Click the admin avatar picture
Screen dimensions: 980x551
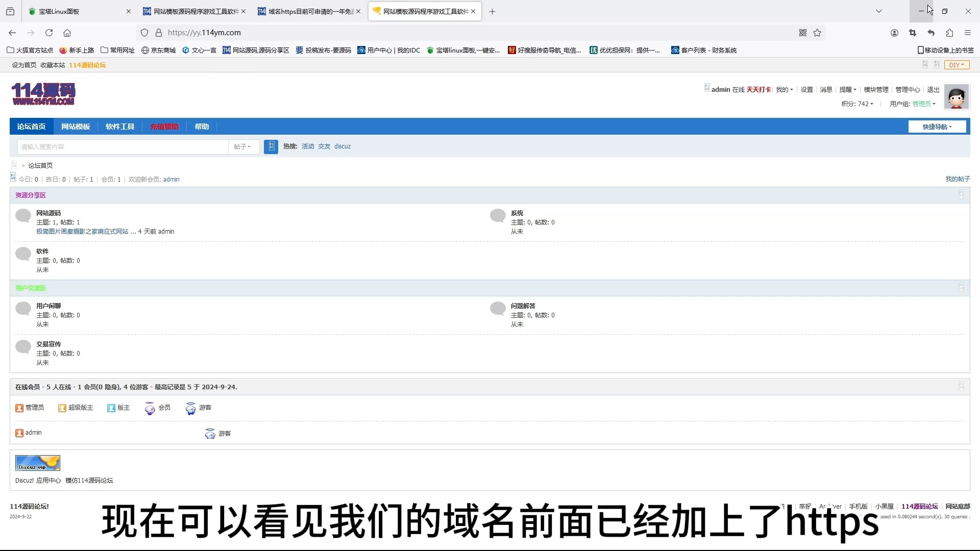957,96
